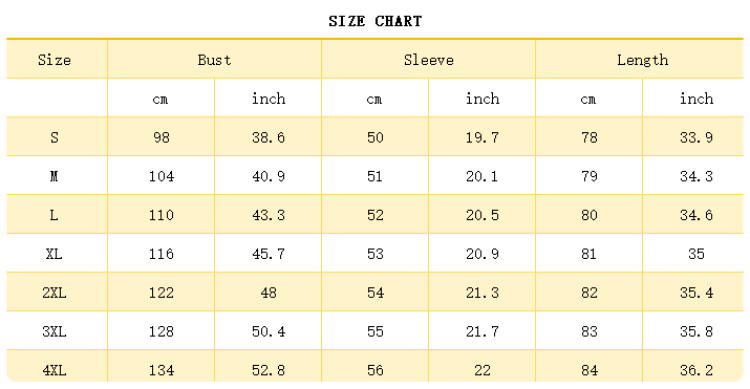
Task: Click the SIZE CHART title
Action: 375,21
